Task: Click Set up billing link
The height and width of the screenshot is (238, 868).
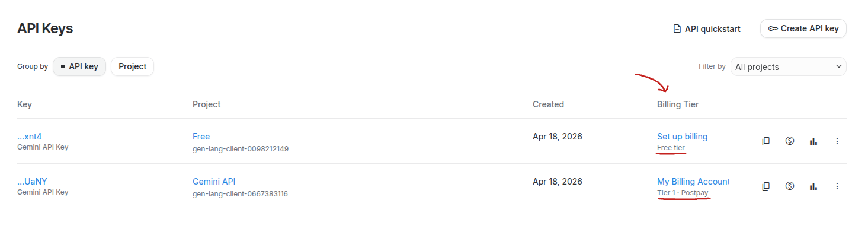Action: (x=682, y=137)
